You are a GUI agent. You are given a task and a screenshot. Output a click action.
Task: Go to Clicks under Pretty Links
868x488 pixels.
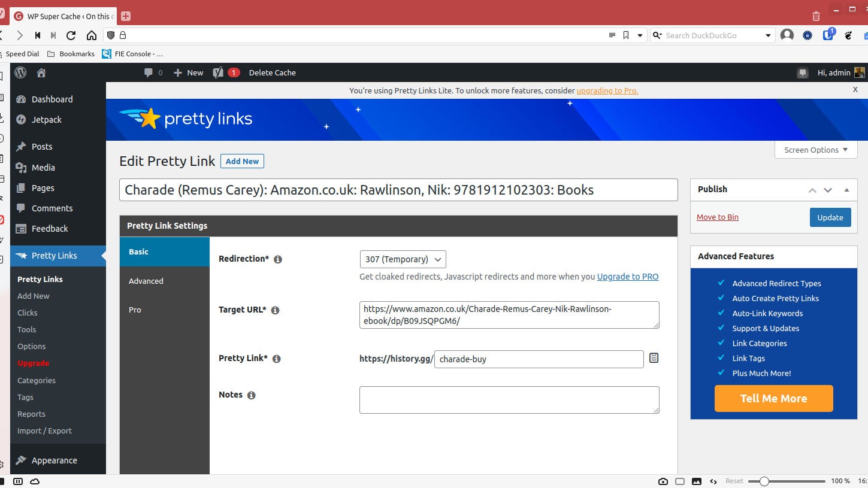click(x=28, y=313)
